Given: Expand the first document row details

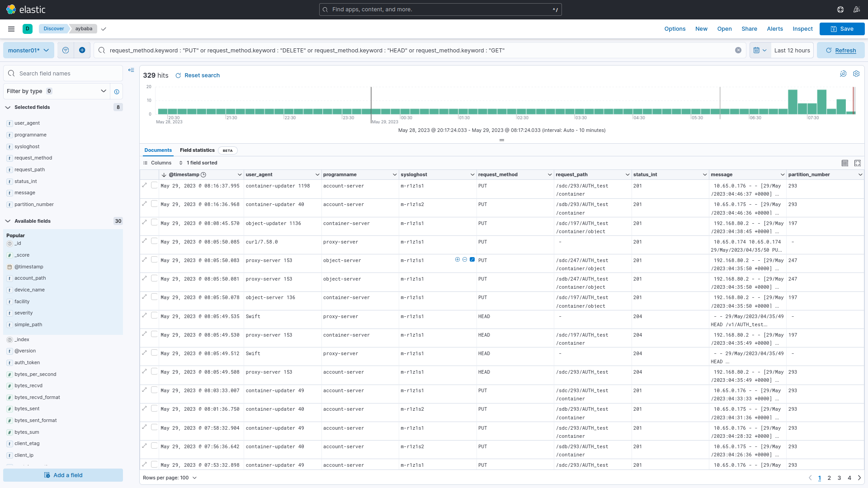Looking at the screenshot, I should [x=145, y=185].
